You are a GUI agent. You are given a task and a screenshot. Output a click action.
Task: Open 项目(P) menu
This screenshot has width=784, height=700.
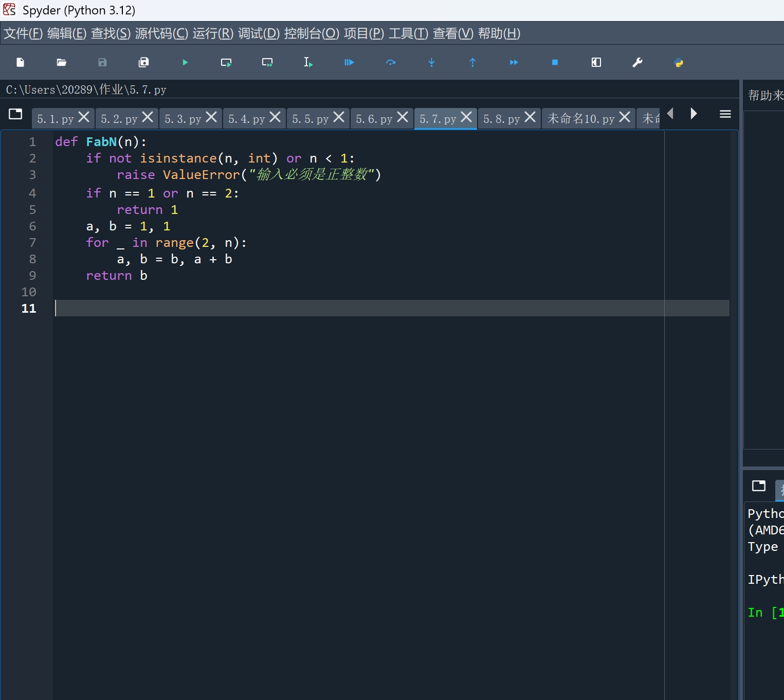coord(364,33)
